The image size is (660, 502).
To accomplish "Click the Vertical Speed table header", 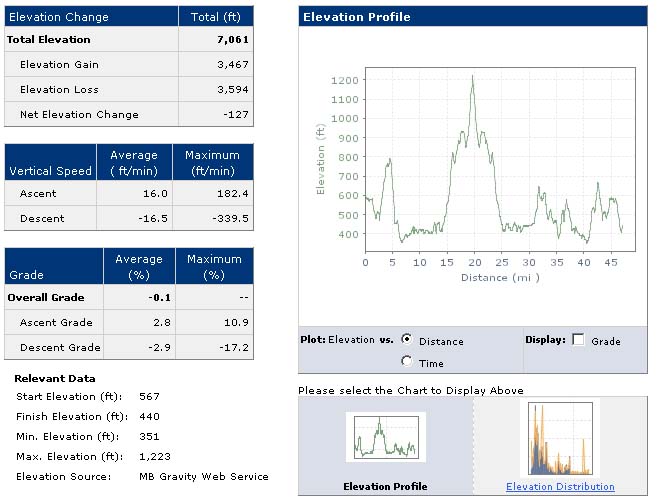I will coord(51,162).
